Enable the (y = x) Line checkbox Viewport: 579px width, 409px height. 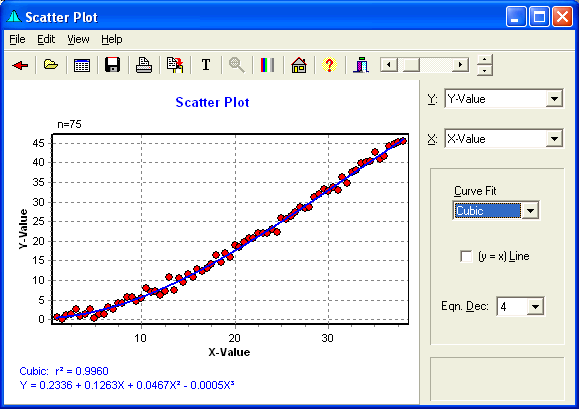click(x=466, y=256)
